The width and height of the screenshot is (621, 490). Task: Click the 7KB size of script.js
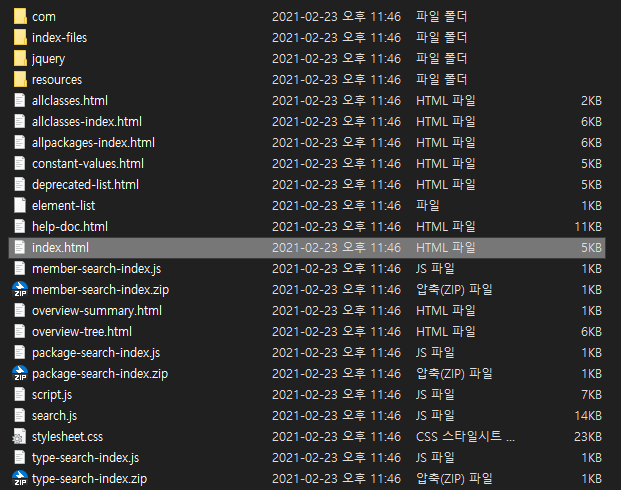click(592, 395)
